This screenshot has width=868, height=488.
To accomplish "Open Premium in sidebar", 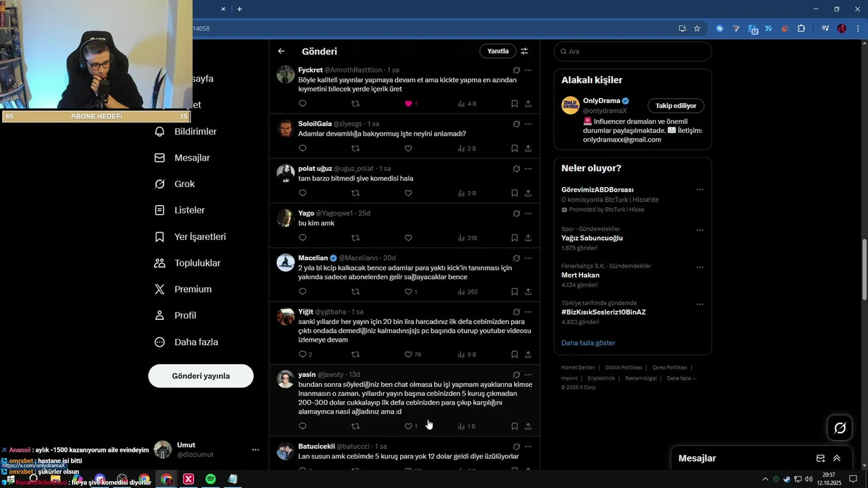I will pyautogui.click(x=183, y=289).
